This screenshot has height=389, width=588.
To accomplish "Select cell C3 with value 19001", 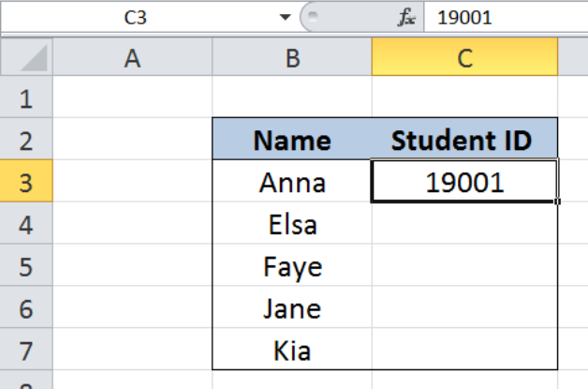I will pyautogui.click(x=464, y=181).
